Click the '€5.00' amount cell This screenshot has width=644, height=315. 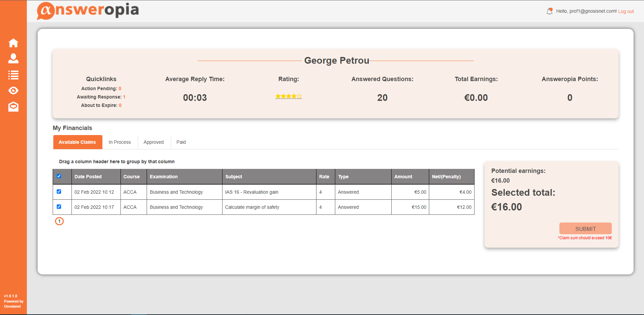point(410,192)
